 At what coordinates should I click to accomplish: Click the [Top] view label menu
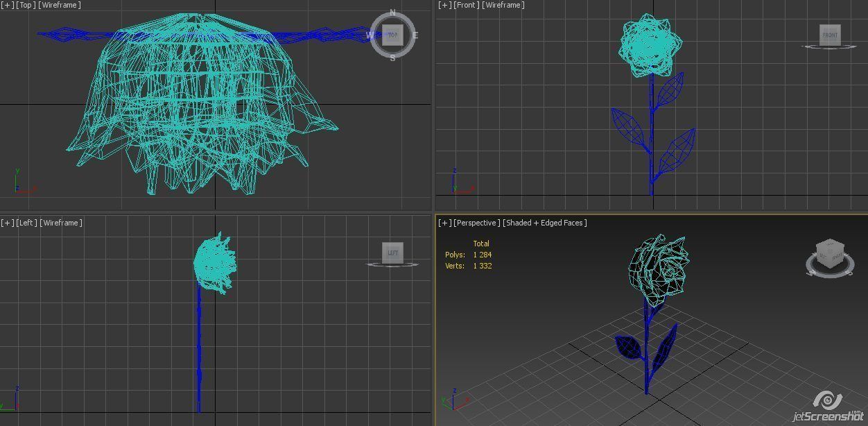tap(26, 5)
